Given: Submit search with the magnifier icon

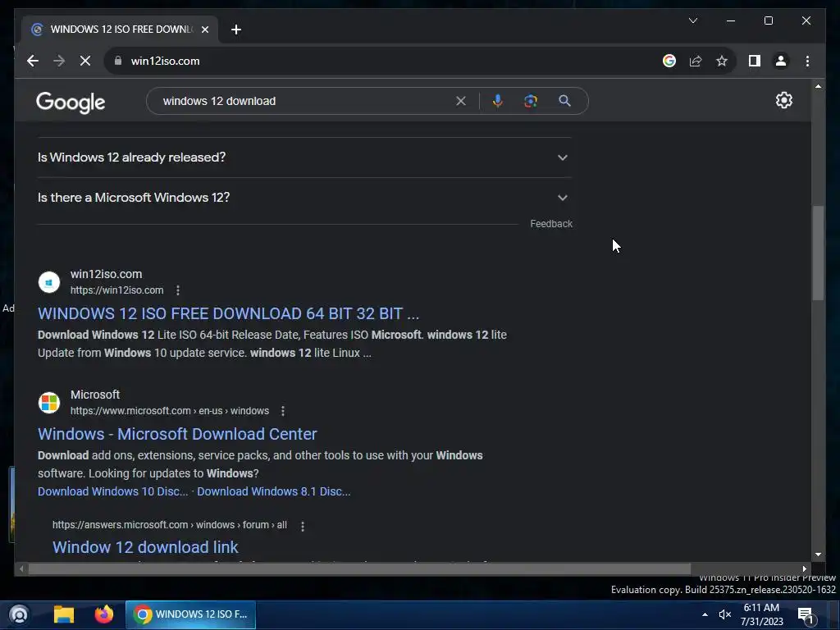Looking at the screenshot, I should [x=564, y=101].
